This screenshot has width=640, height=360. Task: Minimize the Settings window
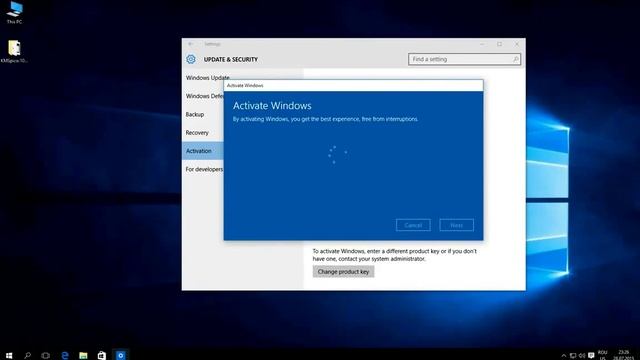pos(482,44)
